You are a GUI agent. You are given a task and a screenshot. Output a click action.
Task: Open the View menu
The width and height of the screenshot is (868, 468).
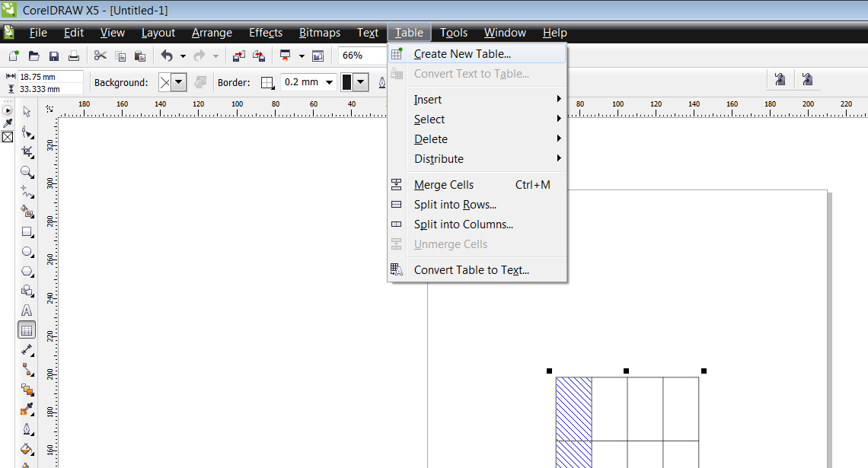point(113,33)
